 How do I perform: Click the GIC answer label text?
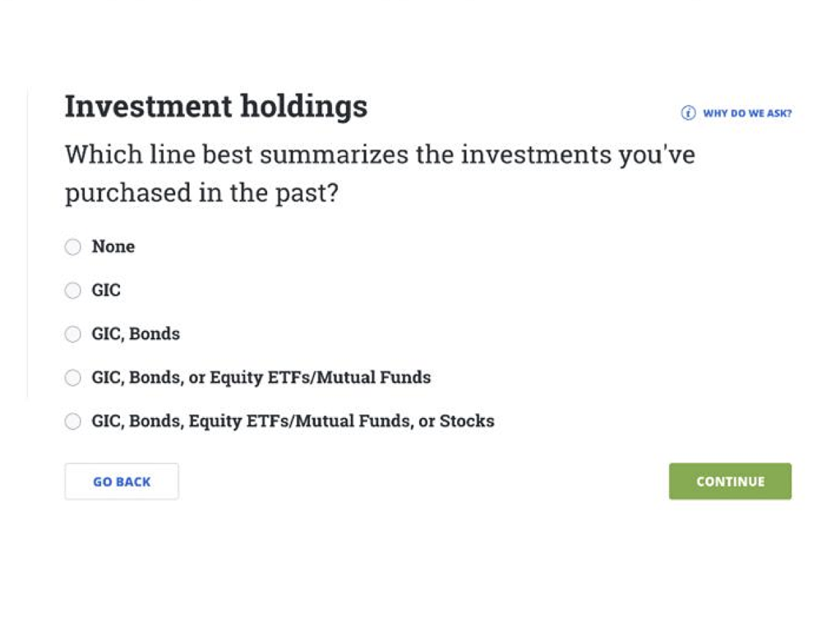[x=107, y=290]
